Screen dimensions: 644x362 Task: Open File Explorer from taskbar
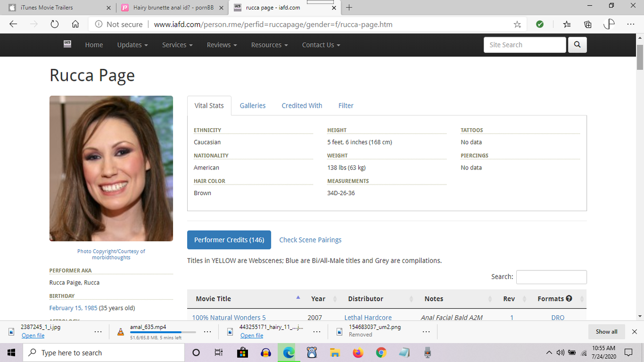pos(335,352)
